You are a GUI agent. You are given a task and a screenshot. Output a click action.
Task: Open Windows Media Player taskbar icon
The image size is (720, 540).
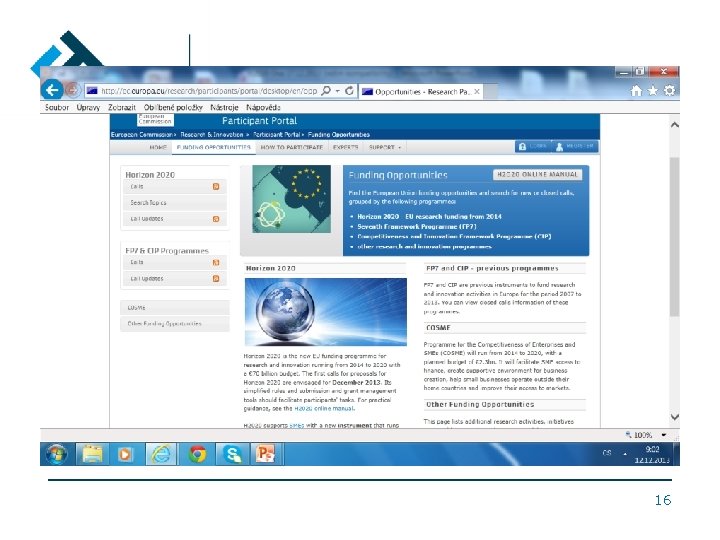point(125,455)
